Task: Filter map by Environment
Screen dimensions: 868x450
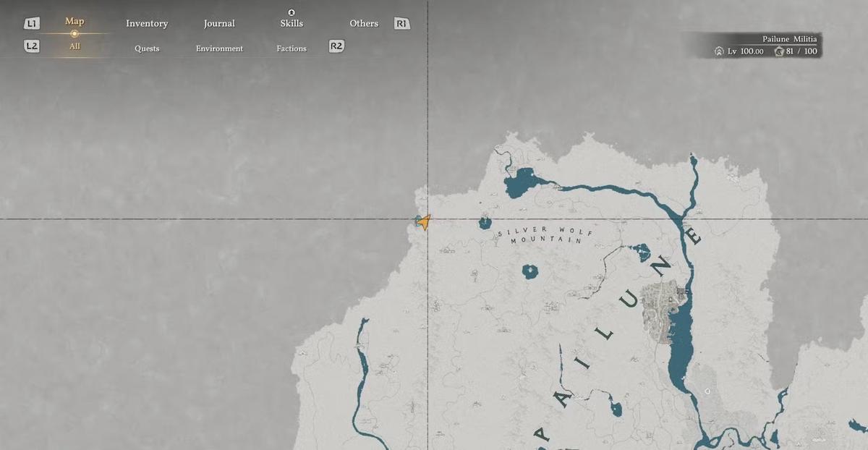Action: [x=219, y=48]
